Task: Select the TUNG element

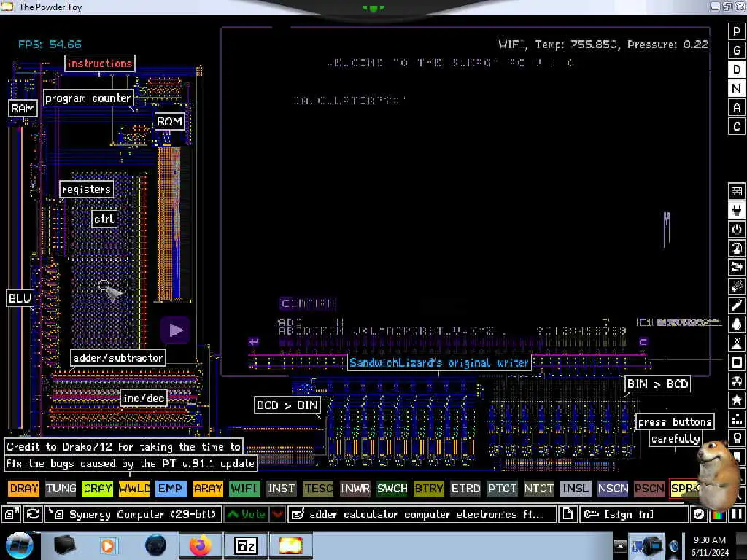Action: coord(61,489)
